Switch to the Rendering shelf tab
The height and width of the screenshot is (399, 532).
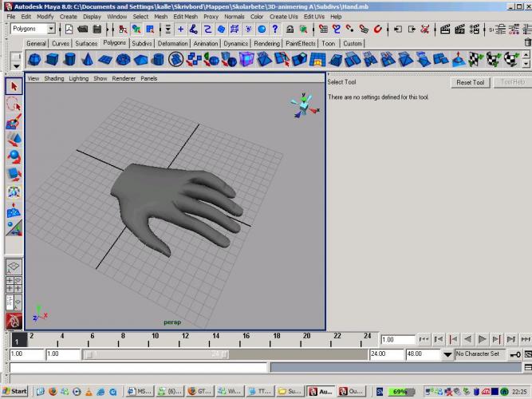266,43
